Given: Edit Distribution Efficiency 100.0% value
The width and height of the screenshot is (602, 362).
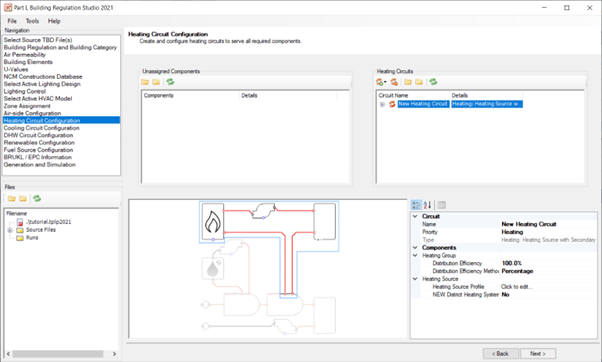Looking at the screenshot, I should 548,263.
